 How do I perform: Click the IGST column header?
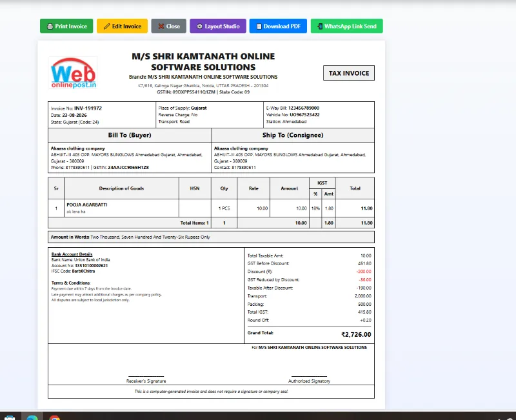[x=322, y=183]
